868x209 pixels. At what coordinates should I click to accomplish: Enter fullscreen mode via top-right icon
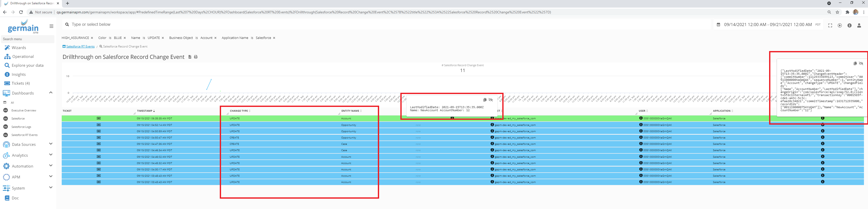[830, 25]
